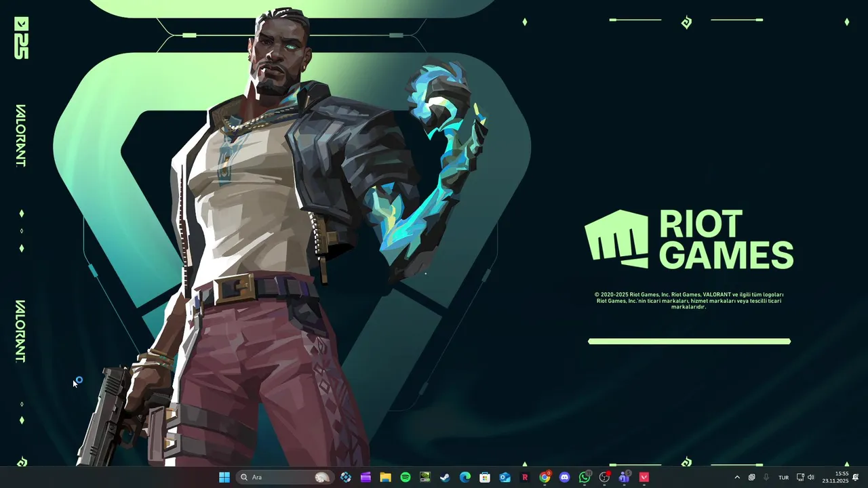
Task: Click the microphone tray icon
Action: coord(766,477)
